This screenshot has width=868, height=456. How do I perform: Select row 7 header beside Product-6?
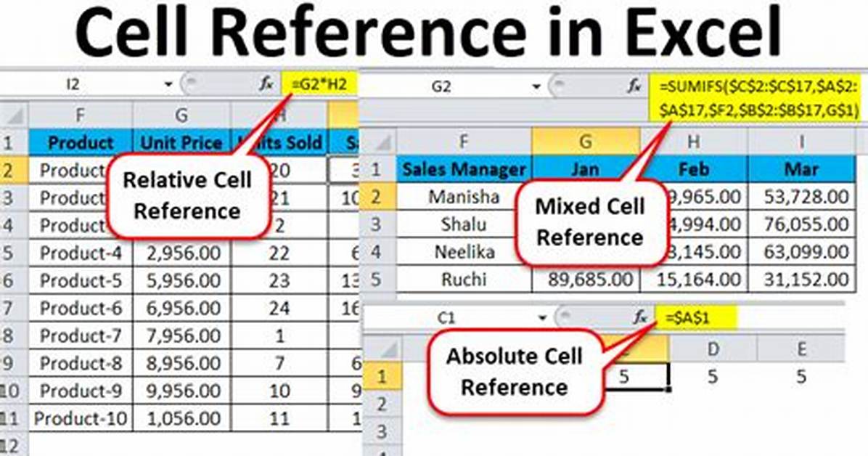[14, 308]
